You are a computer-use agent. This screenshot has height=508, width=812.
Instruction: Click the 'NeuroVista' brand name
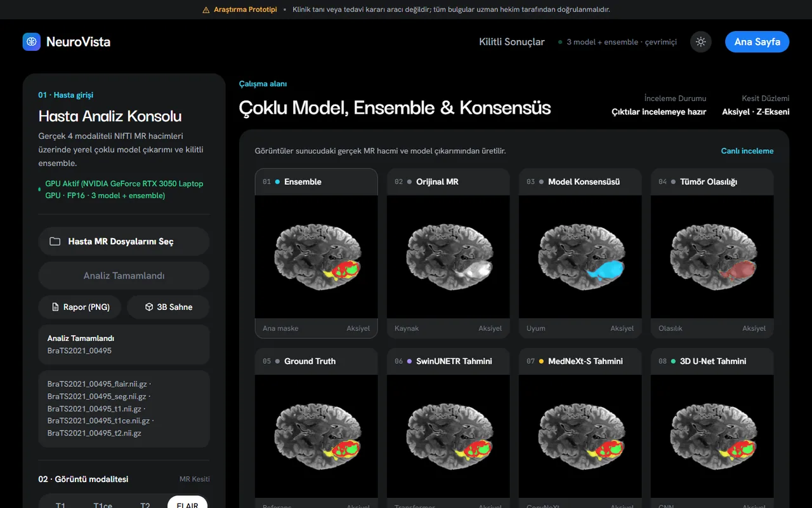point(79,42)
